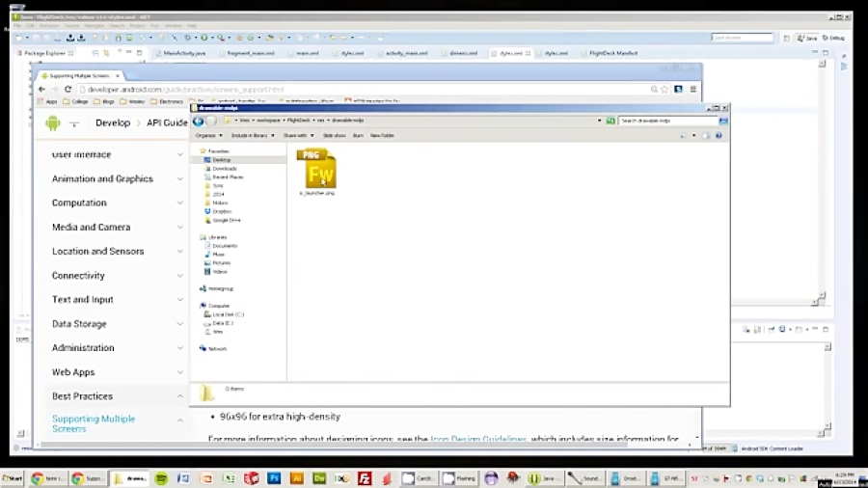Viewport: 868px width, 488px height.
Task: Open Supporting Multiple Screens link
Action: point(94,423)
